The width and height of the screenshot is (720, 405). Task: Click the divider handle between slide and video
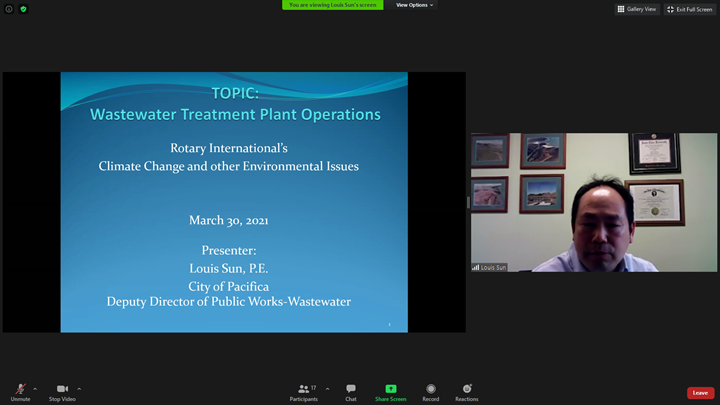point(468,202)
